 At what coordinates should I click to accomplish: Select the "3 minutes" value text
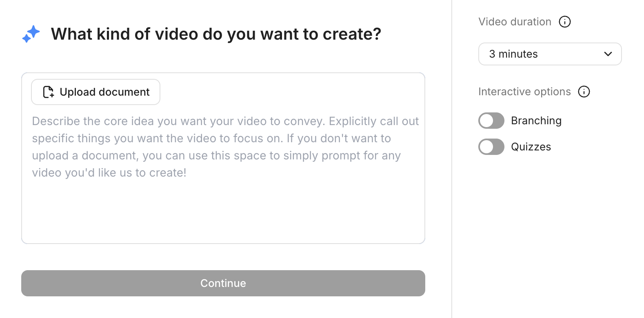tap(513, 54)
